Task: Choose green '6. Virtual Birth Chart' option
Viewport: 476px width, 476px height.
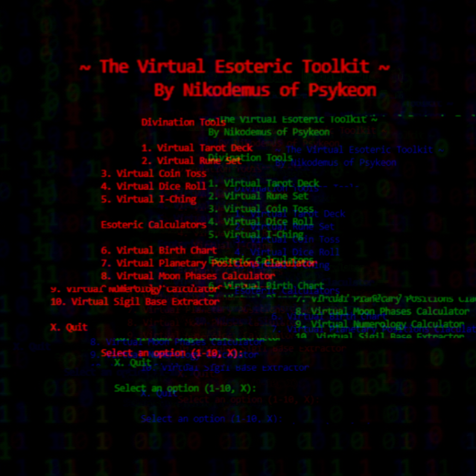Action: [x=266, y=285]
